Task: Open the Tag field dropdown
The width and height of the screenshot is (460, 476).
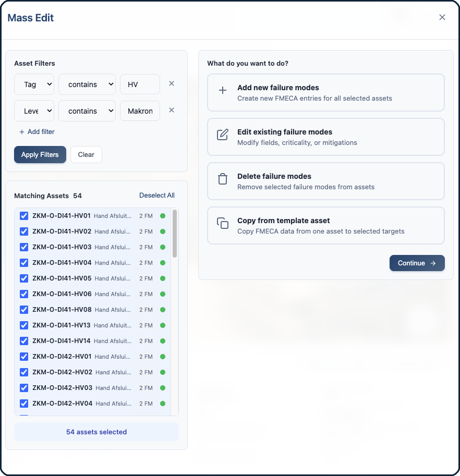Action: point(34,84)
